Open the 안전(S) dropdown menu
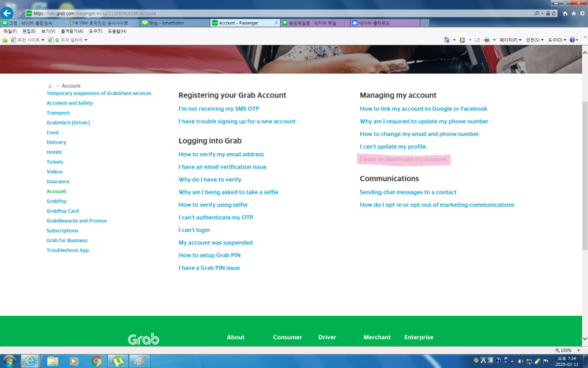The width and height of the screenshot is (588, 368). [534, 40]
